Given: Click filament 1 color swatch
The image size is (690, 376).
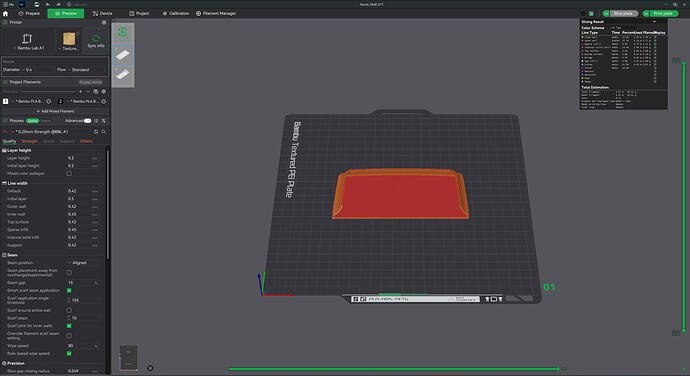Looking at the screenshot, I should pyautogui.click(x=6, y=101).
